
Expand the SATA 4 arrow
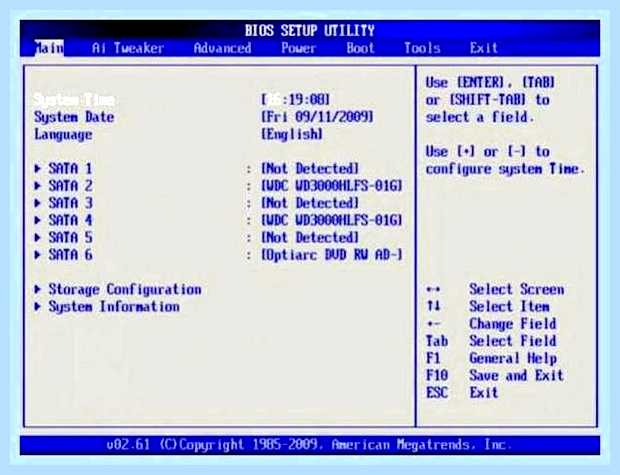tap(38, 220)
